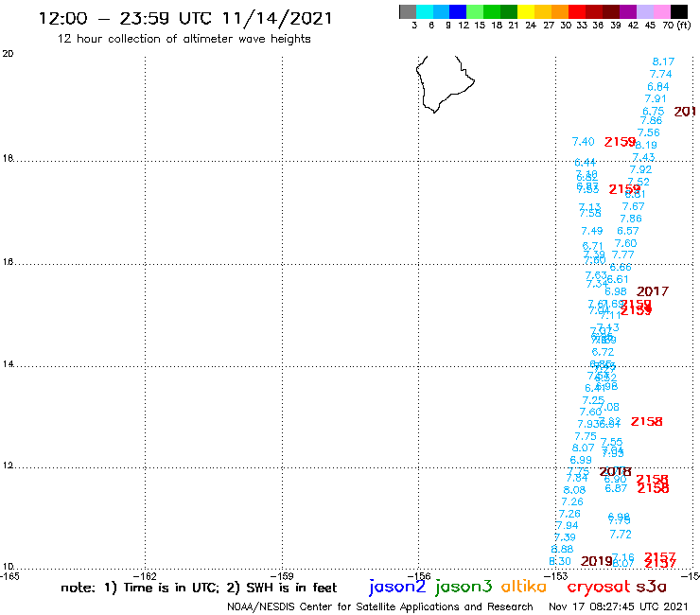Click the dark red time label 2017
Image resolution: width=700 pixels, height=615 pixels.
pos(653,291)
